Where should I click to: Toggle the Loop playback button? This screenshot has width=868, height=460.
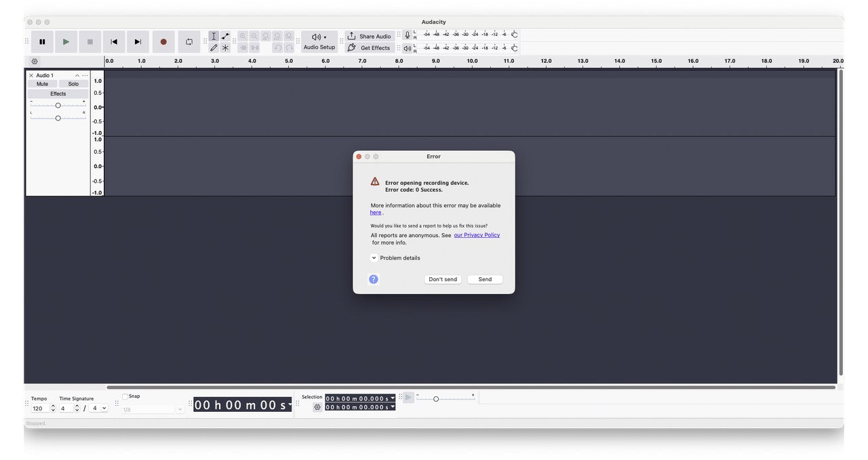pyautogui.click(x=189, y=42)
